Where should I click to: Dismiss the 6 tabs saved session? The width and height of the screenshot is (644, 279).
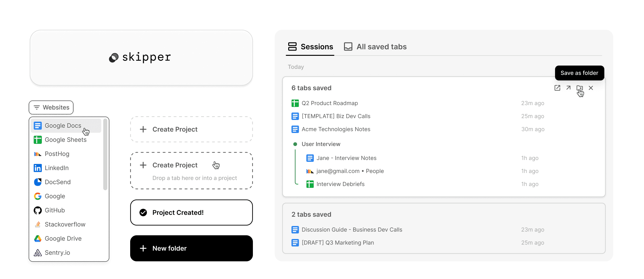(x=591, y=88)
